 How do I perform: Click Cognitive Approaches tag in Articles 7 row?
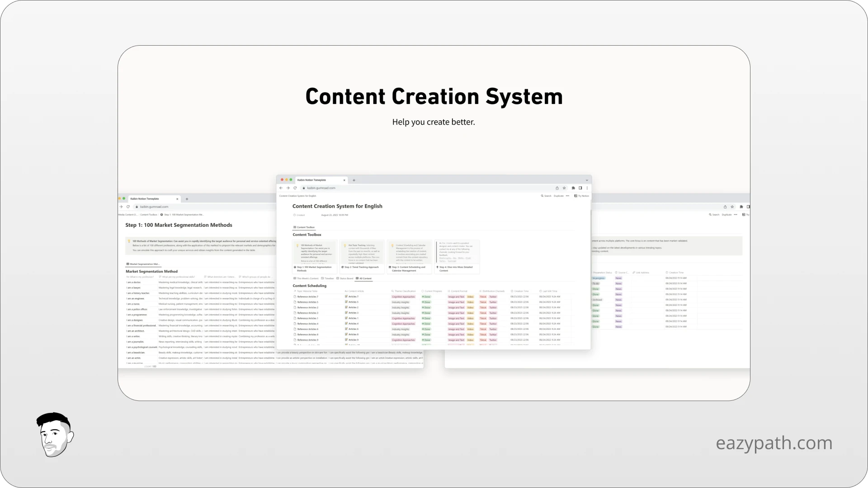tap(403, 297)
